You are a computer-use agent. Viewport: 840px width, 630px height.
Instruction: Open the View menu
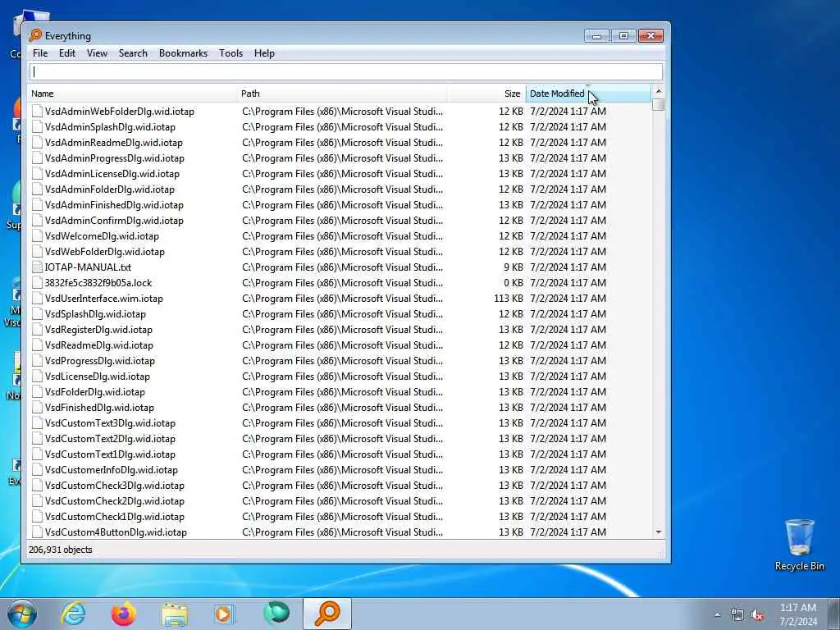coord(97,53)
